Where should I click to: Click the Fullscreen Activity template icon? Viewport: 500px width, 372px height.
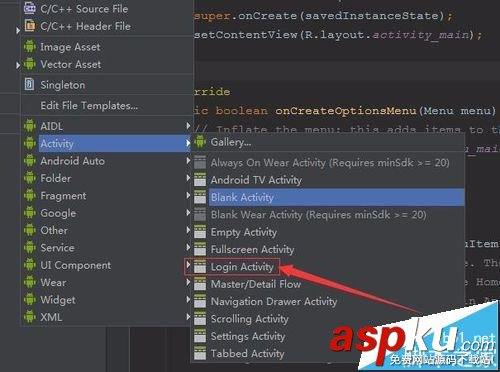(200, 249)
